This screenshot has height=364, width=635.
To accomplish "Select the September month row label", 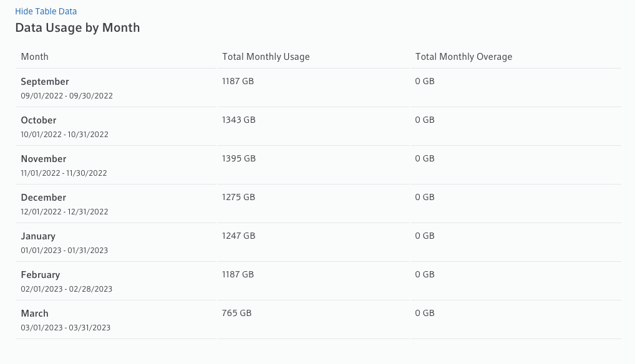I will 45,82.
